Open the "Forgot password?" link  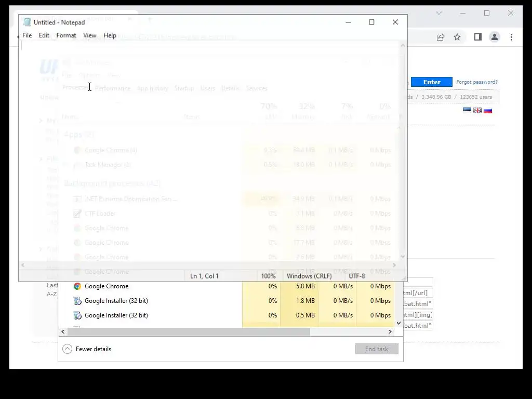click(x=477, y=82)
